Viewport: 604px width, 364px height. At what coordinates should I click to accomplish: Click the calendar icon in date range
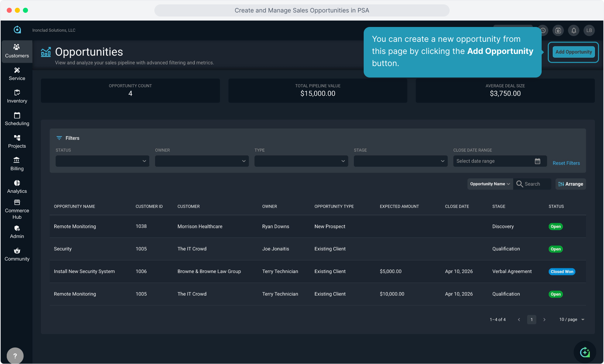(538, 161)
